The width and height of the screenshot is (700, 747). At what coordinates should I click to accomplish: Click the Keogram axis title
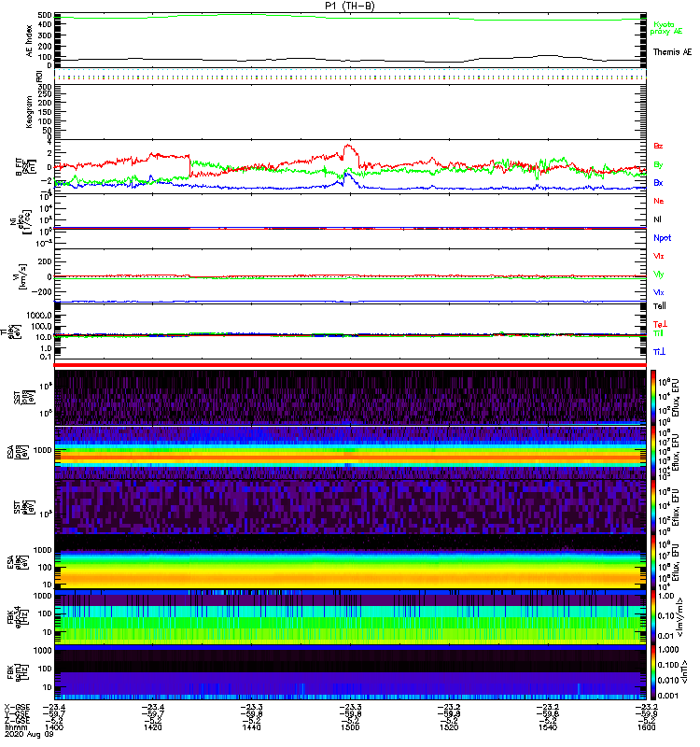[x=29, y=112]
